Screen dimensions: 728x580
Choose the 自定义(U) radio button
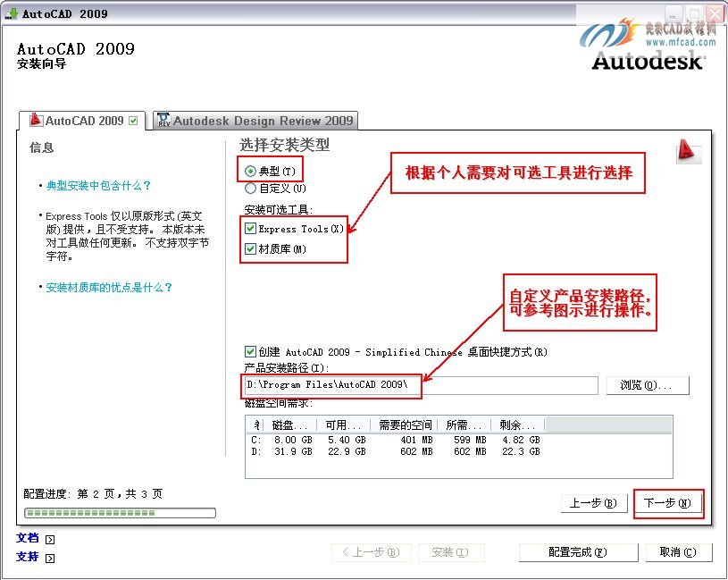click(x=250, y=188)
